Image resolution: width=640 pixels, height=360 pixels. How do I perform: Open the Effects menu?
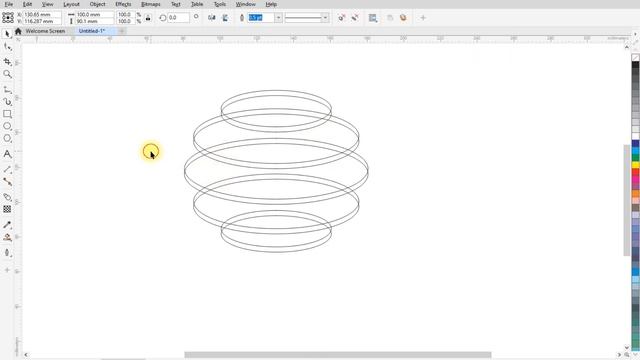pyautogui.click(x=123, y=4)
